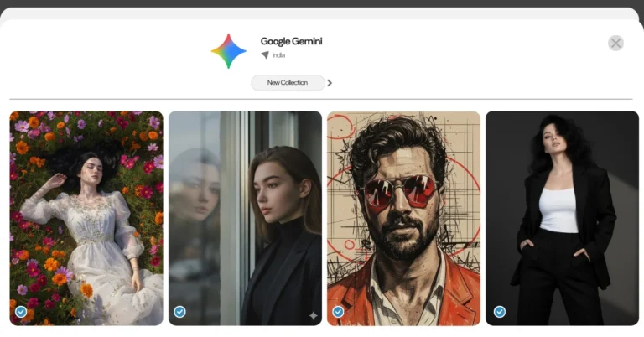The image size is (644, 337).
Task: Uncheck the sketched man with sunglasses image
Action: [338, 312]
